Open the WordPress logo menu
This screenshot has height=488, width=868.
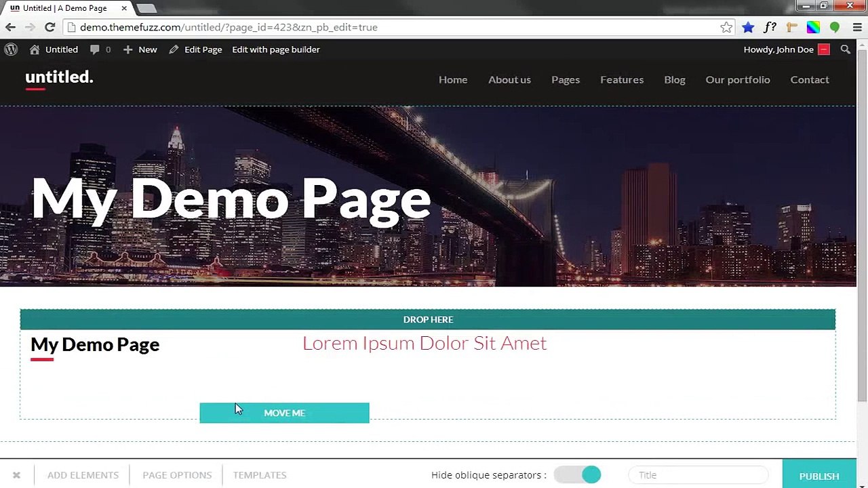click(11, 49)
